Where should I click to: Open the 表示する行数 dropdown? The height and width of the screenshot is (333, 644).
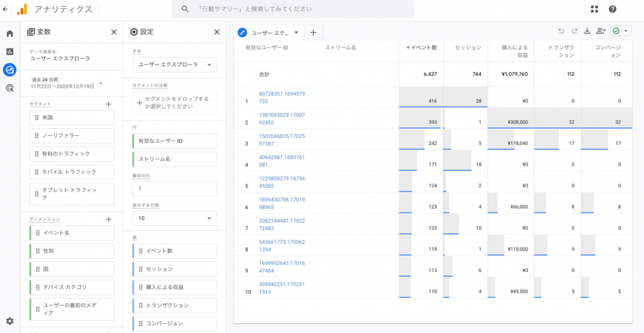coord(174,218)
